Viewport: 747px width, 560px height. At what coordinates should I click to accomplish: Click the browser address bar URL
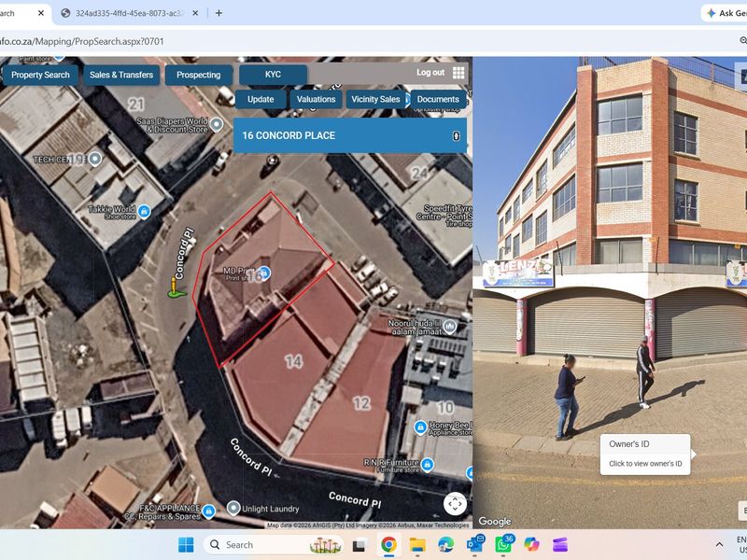coord(82,41)
